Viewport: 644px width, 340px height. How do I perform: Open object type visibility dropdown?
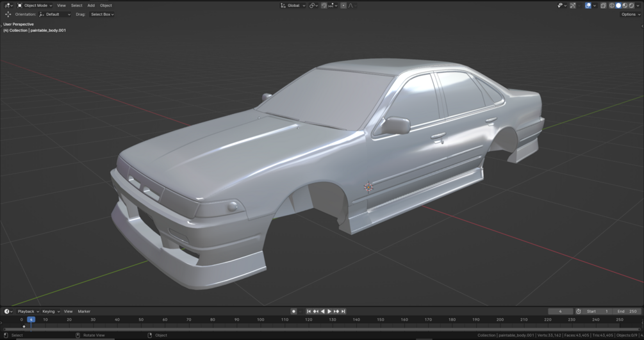point(561,5)
